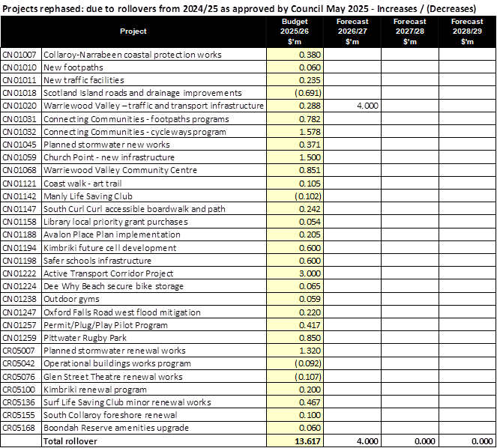Click Avalon Place Plan implementation
Viewport: 497px width, 448px height.
112,234
